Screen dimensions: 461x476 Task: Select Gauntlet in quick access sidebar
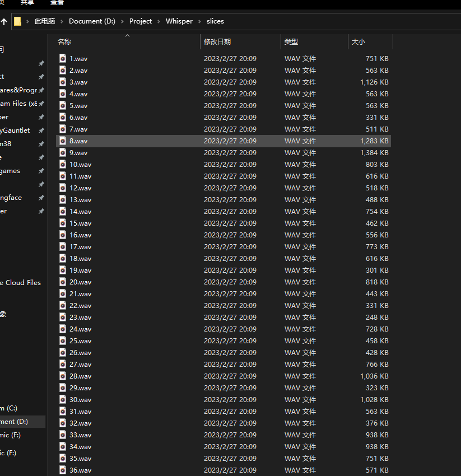(x=15, y=130)
